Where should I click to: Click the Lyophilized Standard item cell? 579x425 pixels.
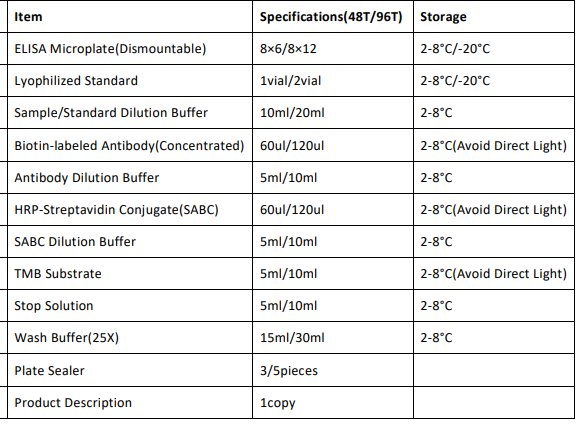(x=130, y=81)
